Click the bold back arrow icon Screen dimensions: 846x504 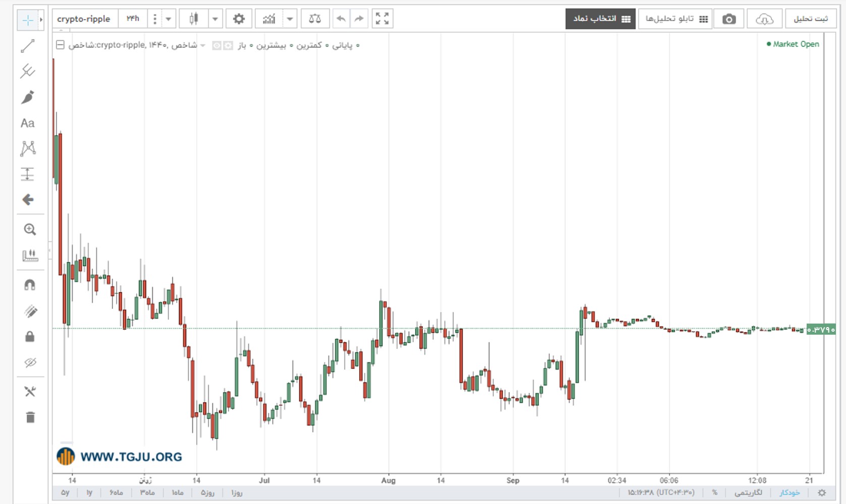click(28, 200)
